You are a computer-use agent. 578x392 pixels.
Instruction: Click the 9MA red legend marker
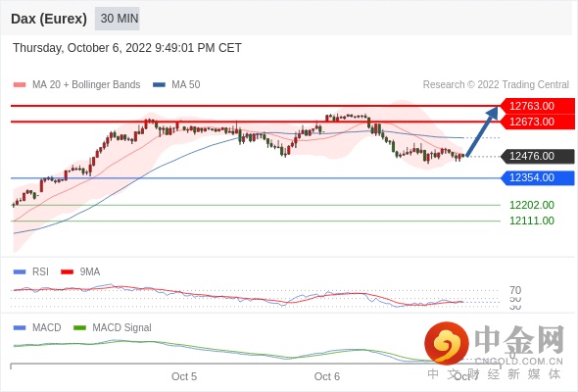(67, 272)
